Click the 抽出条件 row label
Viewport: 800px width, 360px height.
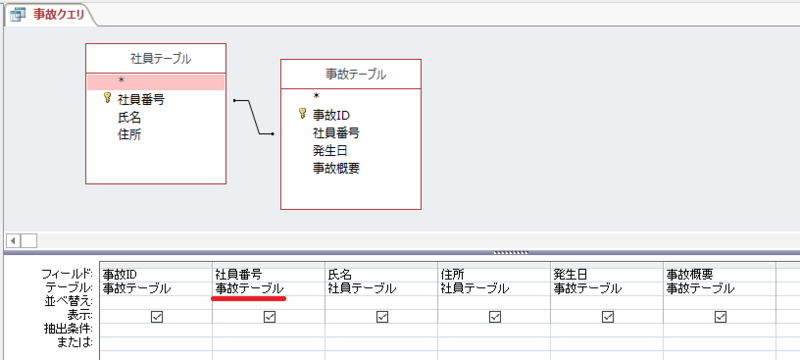point(68,329)
